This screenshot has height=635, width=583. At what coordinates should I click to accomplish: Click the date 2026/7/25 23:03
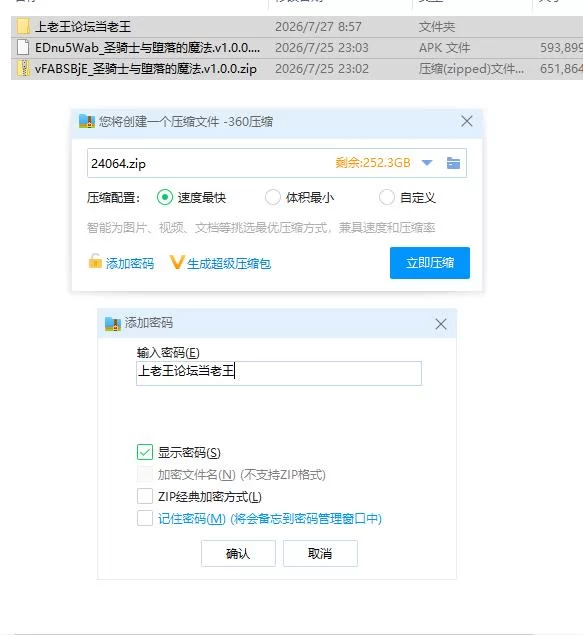(322, 48)
